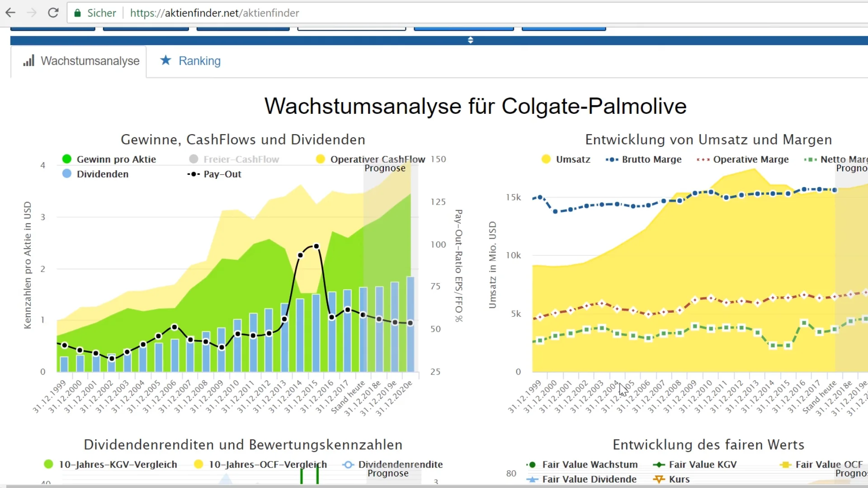The width and height of the screenshot is (868, 488).
Task: Collapse the filter panel via double-arrow handle
Action: (470, 40)
